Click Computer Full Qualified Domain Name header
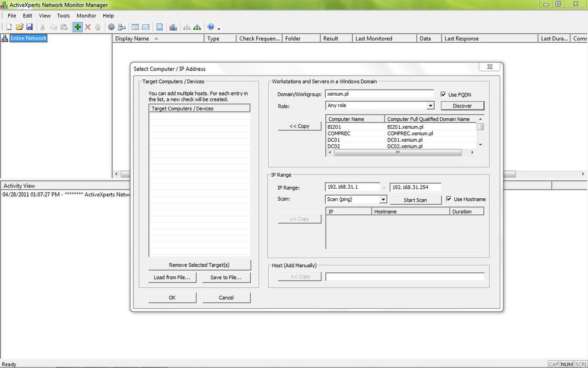Image resolution: width=588 pixels, height=368 pixels. pos(431,119)
